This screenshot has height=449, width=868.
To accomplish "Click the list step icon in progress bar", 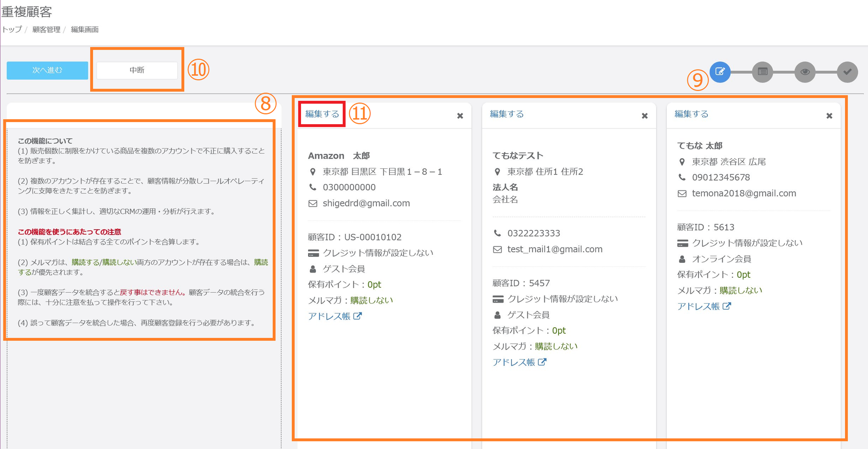I will click(762, 72).
